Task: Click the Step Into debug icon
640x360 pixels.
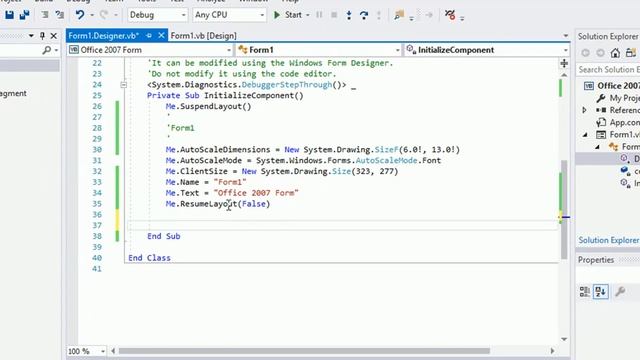Action: [x=349, y=15]
